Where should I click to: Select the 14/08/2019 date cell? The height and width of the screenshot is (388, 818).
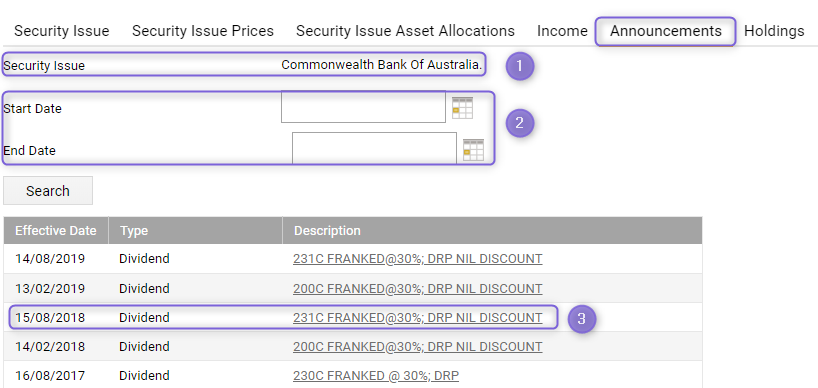[50, 259]
